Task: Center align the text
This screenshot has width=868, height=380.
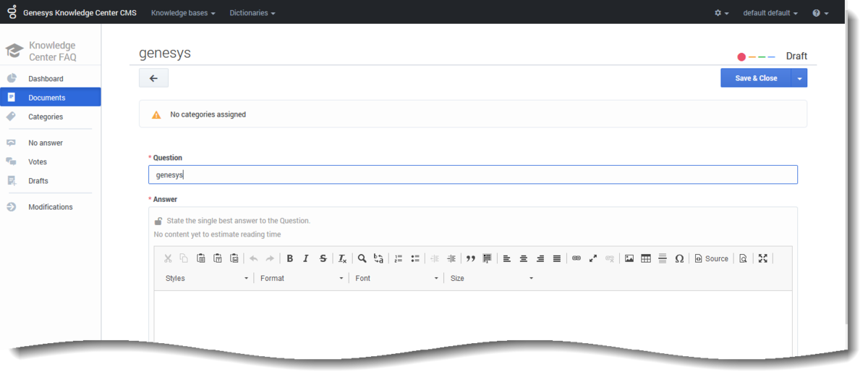Action: point(524,258)
